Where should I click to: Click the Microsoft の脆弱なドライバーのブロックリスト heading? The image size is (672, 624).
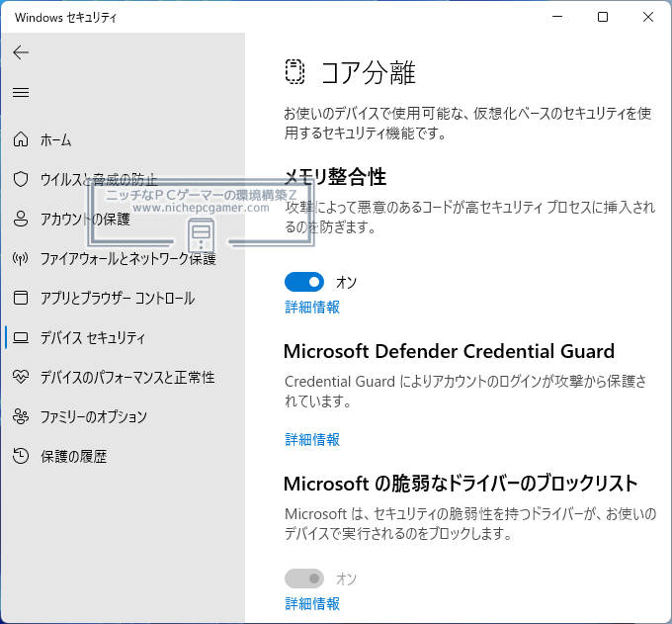point(461,484)
